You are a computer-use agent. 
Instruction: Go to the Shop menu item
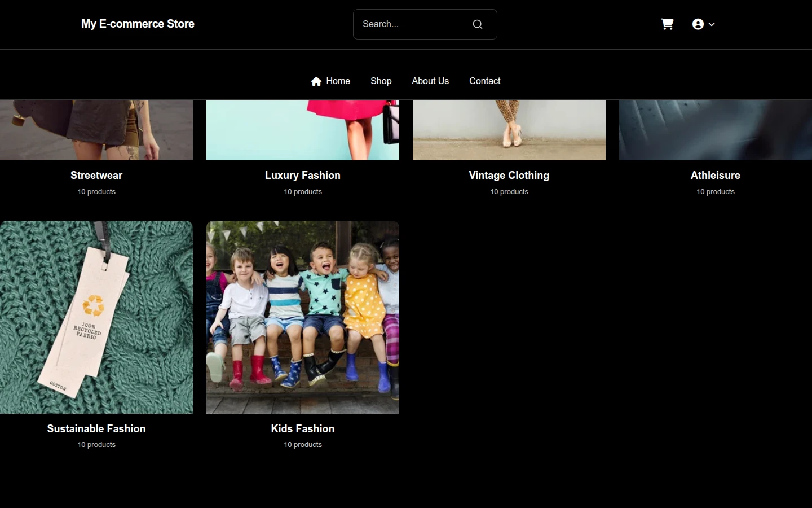pos(381,81)
